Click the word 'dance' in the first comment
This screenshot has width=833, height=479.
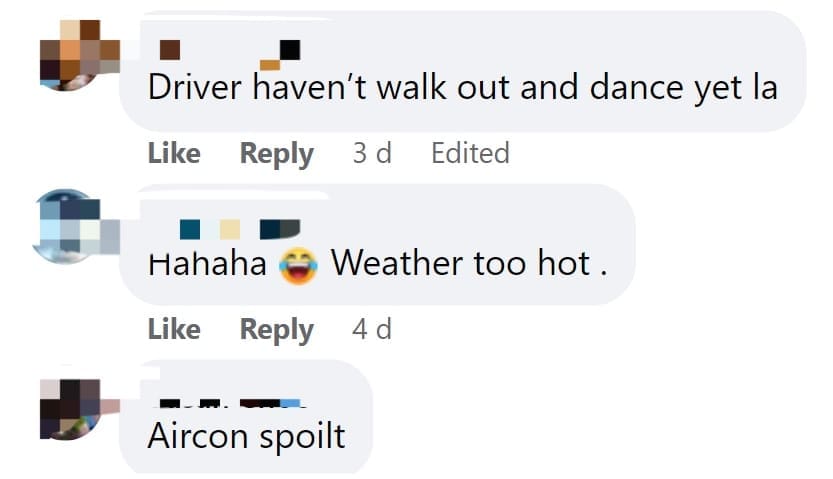[636, 87]
